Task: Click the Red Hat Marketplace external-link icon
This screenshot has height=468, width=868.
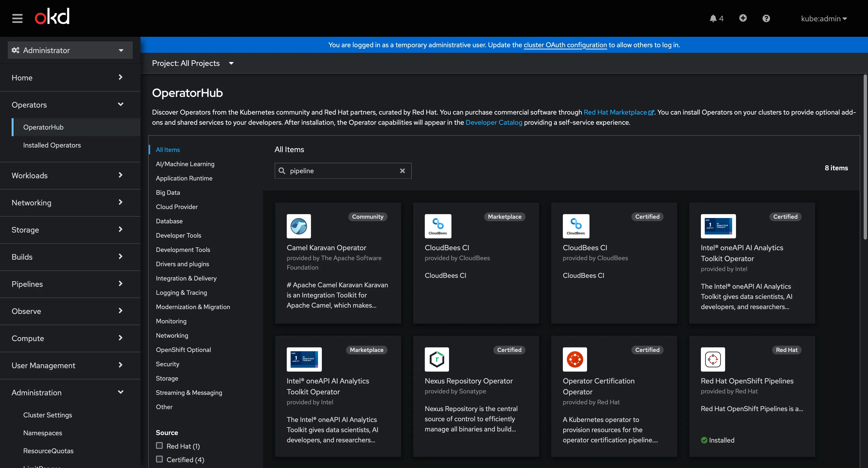Action: click(651, 113)
